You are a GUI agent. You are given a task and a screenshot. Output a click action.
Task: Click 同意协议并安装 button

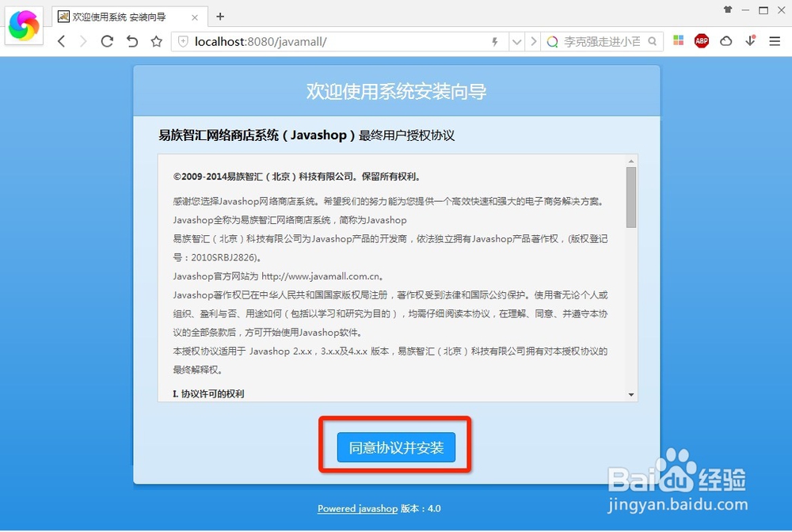(x=396, y=447)
